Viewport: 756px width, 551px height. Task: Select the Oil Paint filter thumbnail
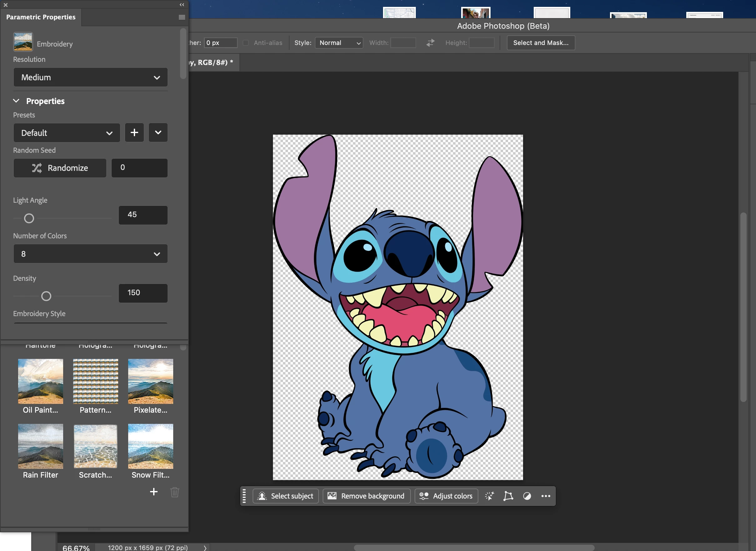tap(40, 381)
